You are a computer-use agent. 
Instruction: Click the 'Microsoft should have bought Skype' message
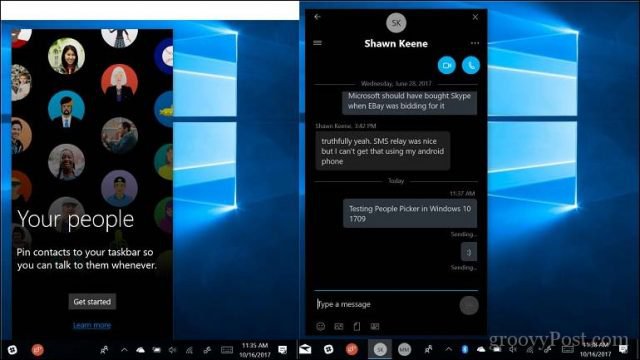(409, 102)
